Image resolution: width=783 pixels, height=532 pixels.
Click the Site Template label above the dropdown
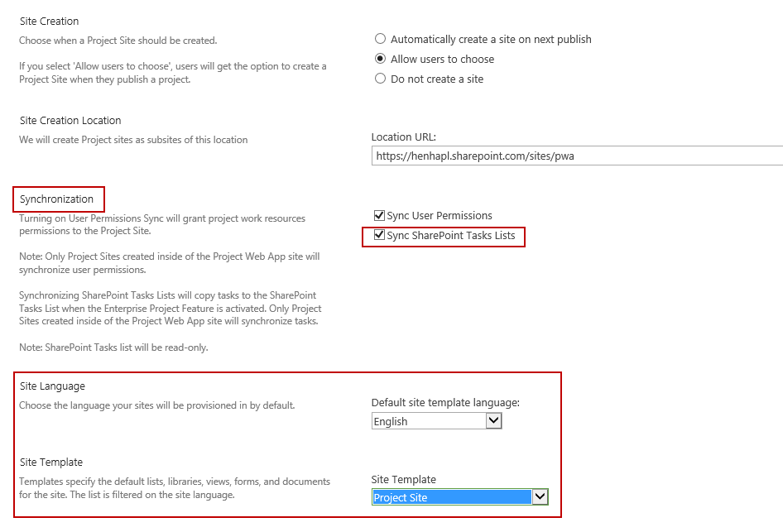403,479
